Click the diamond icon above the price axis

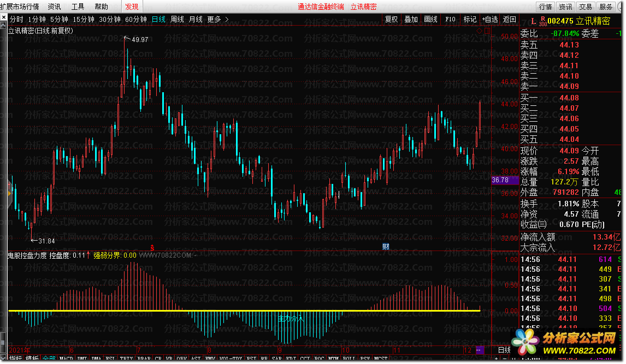point(480,31)
